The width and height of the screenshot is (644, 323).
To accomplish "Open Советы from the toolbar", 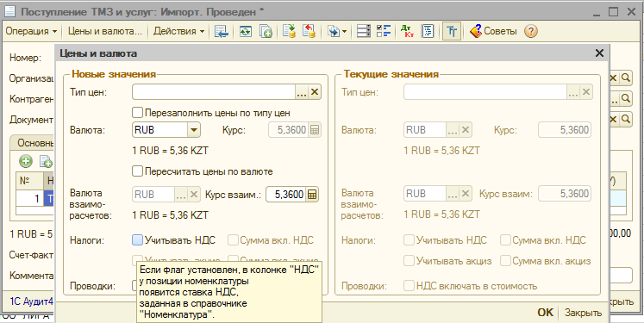I will [x=493, y=31].
